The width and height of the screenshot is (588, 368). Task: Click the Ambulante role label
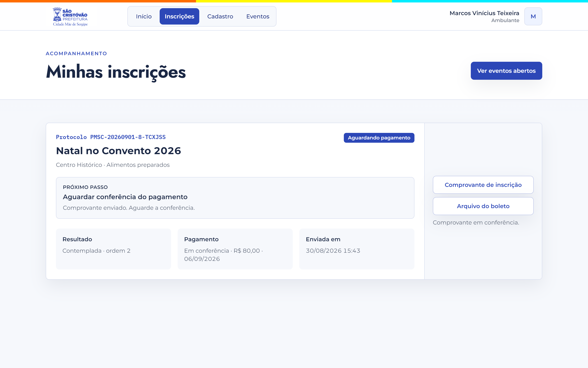point(505,20)
